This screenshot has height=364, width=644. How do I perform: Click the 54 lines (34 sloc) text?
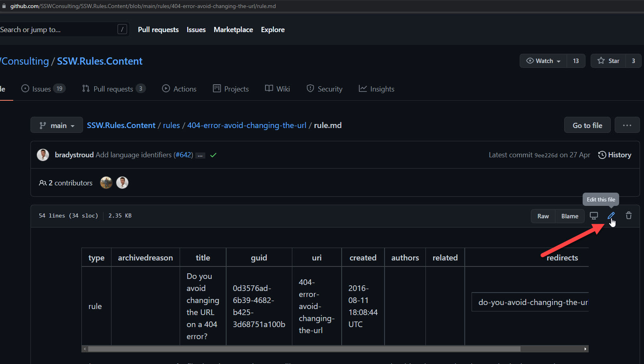click(69, 216)
